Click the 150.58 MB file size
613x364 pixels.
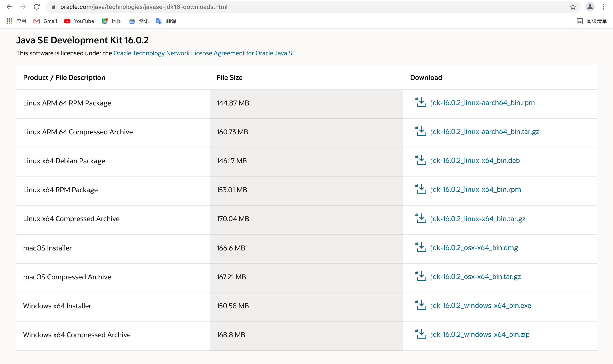(x=233, y=306)
